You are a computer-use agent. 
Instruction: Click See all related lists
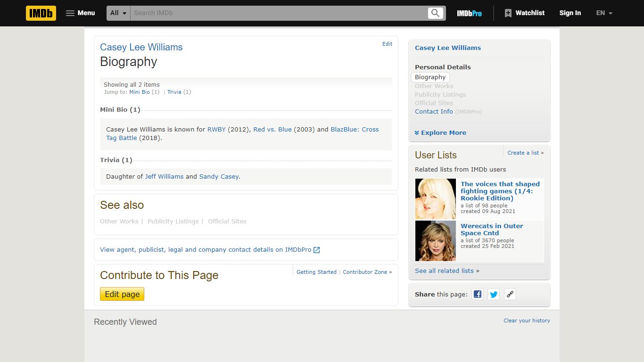tap(444, 271)
